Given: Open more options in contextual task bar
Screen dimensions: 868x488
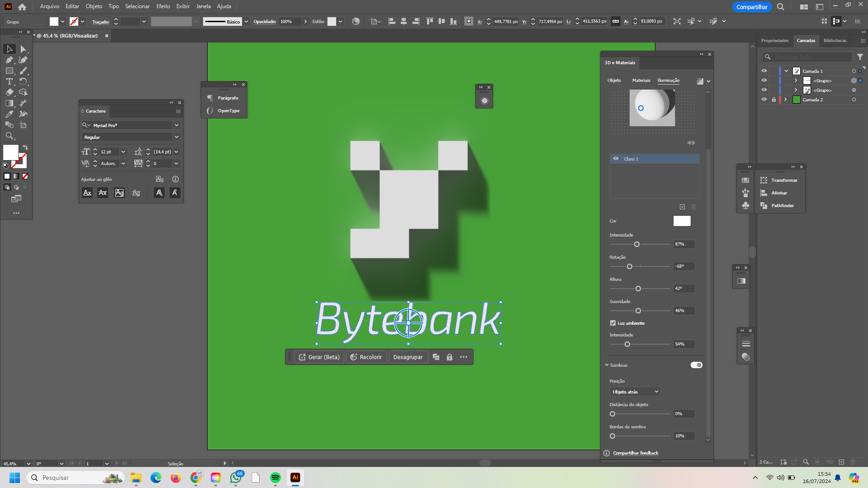Looking at the screenshot, I should (464, 357).
